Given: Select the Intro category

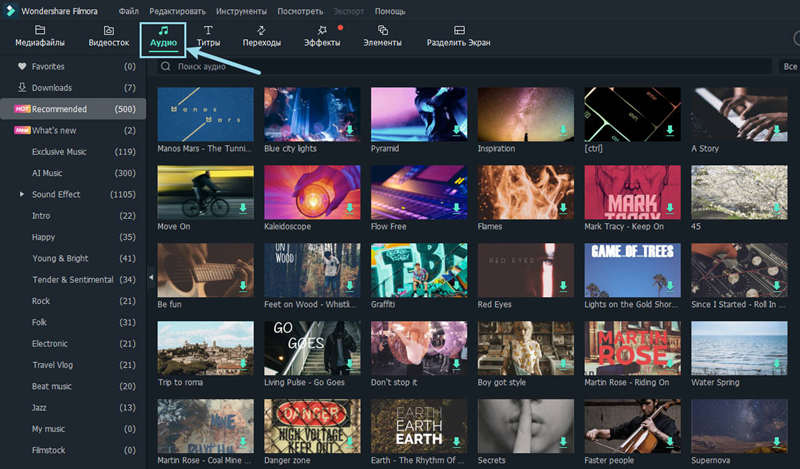Looking at the screenshot, I should click(x=73, y=216).
